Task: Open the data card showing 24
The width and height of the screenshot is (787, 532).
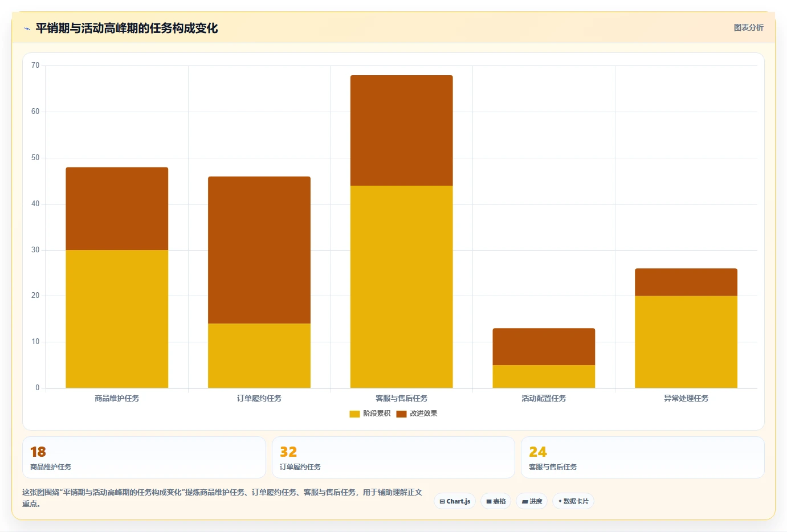Action: 643,457
